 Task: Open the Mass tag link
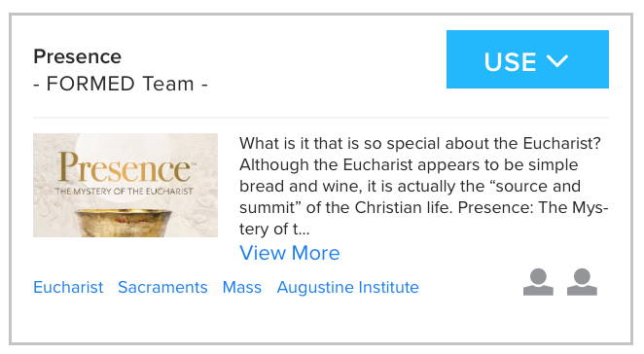pos(242,287)
